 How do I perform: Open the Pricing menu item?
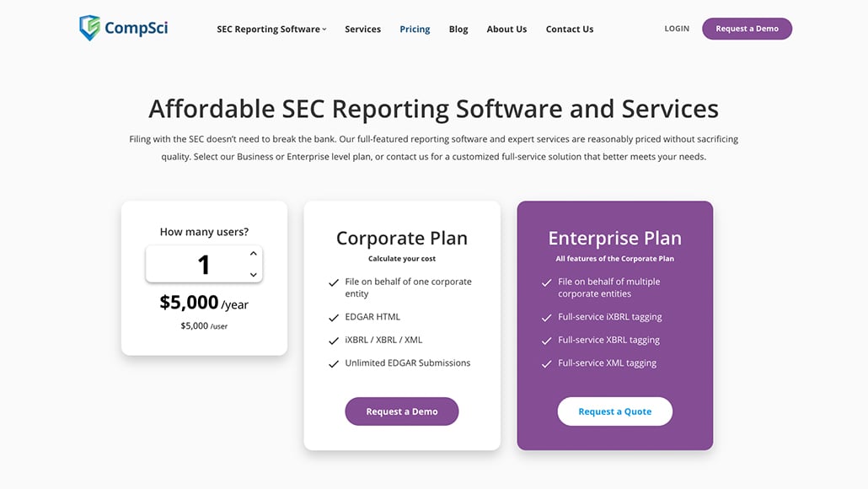click(x=415, y=29)
